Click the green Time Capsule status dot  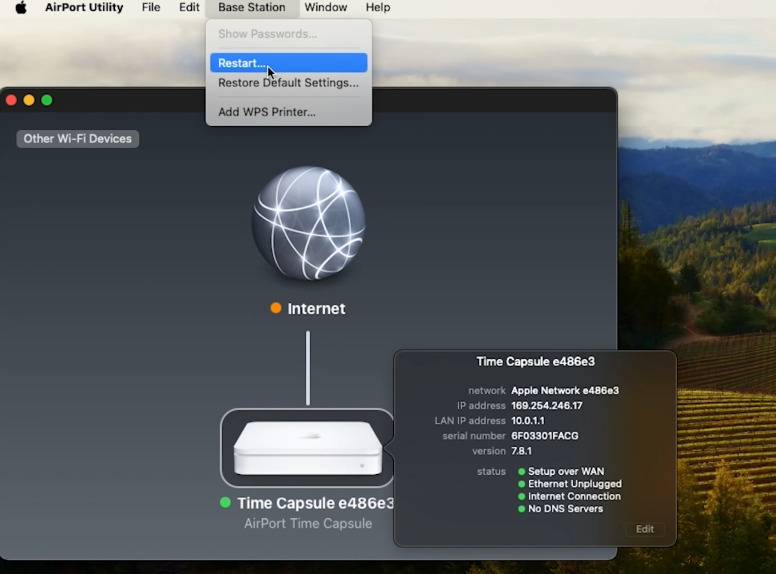[x=225, y=503]
